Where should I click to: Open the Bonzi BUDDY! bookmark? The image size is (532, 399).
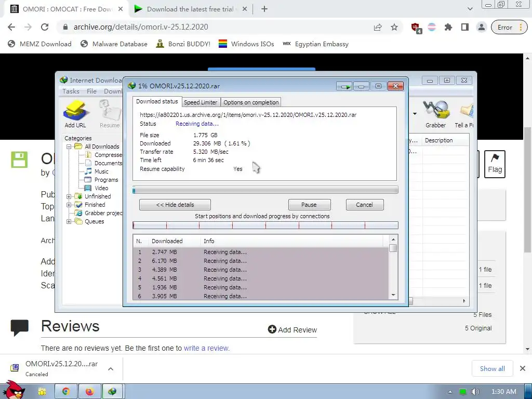[x=183, y=44]
